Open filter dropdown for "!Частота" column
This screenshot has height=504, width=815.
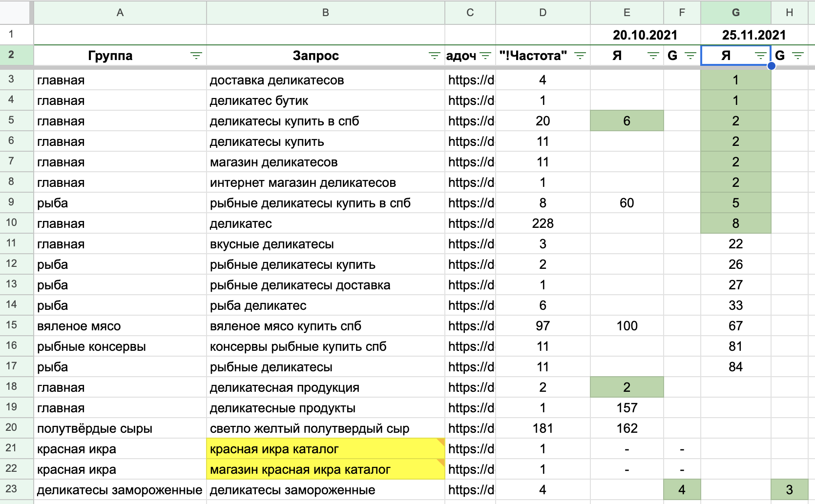coord(580,56)
